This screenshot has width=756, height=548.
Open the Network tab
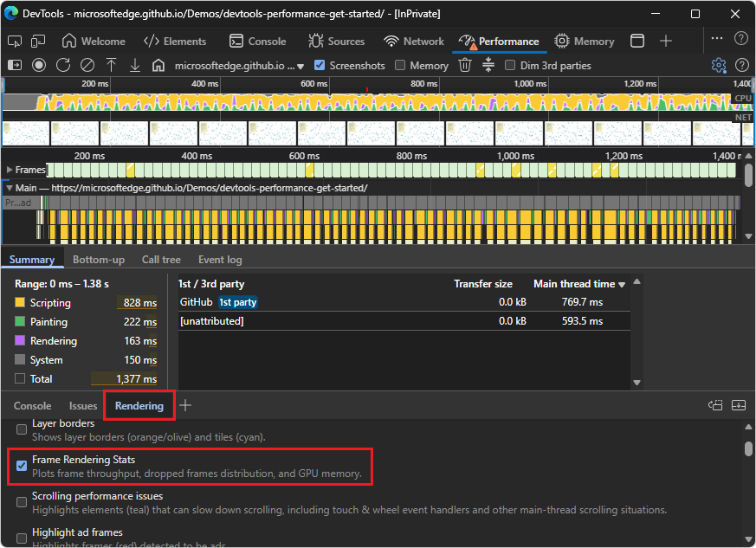(x=414, y=41)
